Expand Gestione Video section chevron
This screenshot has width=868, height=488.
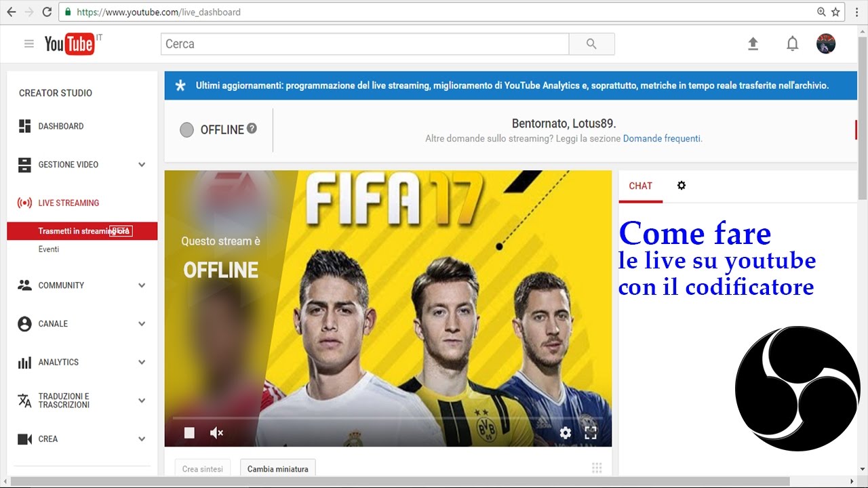(x=142, y=165)
